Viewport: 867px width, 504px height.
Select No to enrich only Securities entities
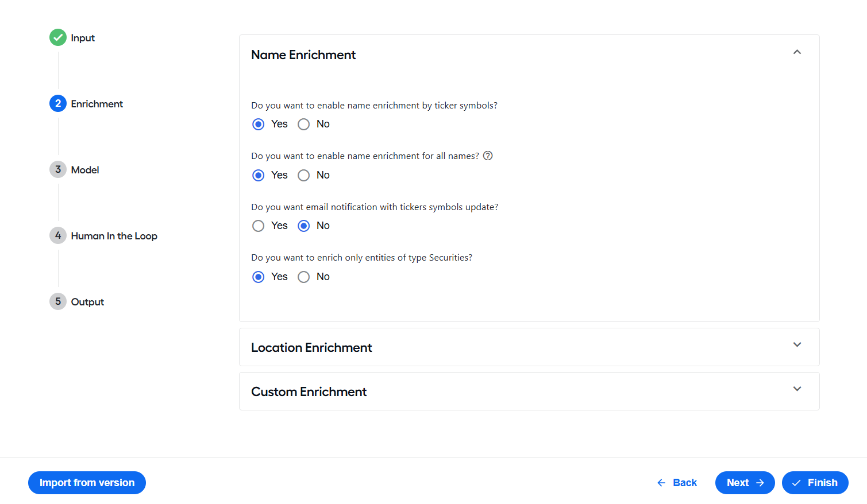point(304,277)
